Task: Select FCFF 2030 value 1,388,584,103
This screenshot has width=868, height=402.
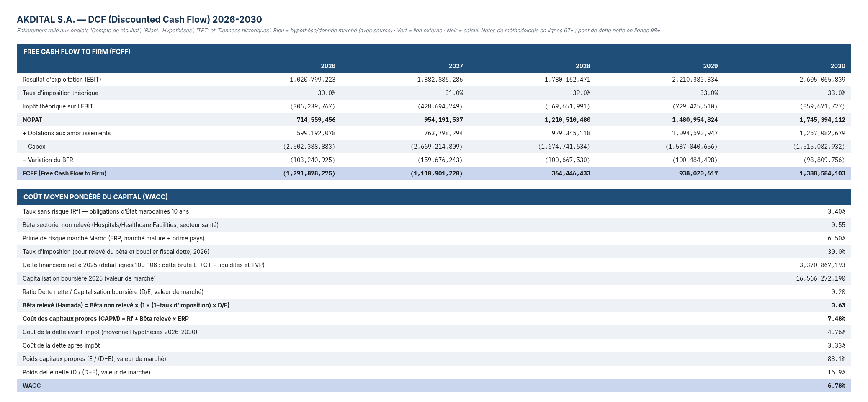Action: click(x=822, y=173)
